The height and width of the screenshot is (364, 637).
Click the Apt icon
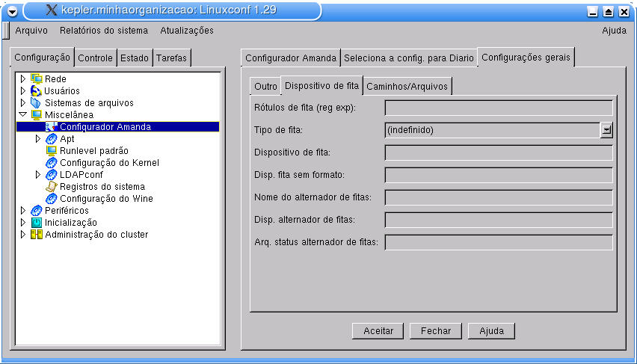(52, 139)
